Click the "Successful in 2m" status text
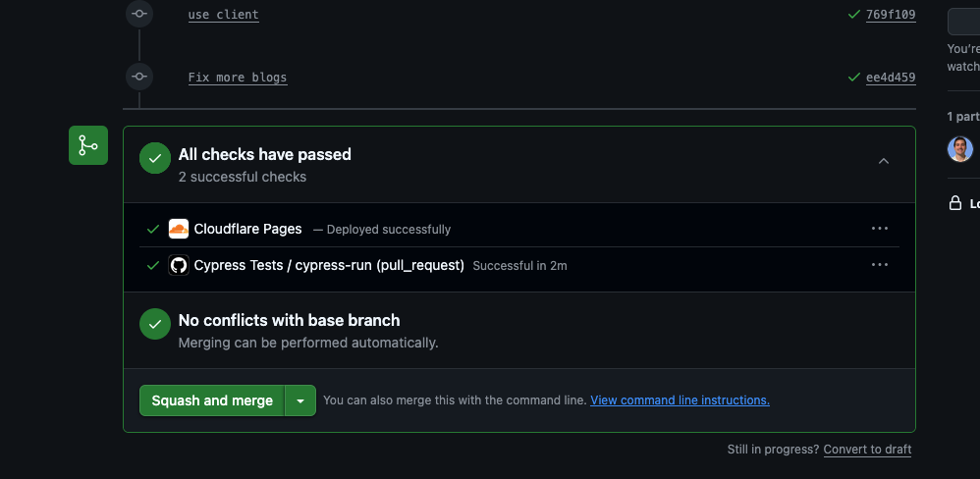This screenshot has width=980, height=479. point(520,266)
